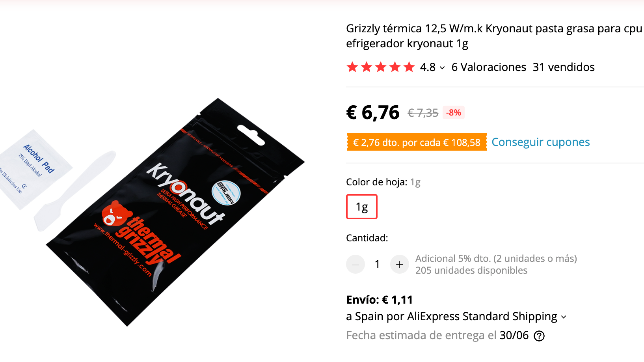Image resolution: width=644 pixels, height=362 pixels.
Task: Click the Kryonaut product image
Action: 175,212
